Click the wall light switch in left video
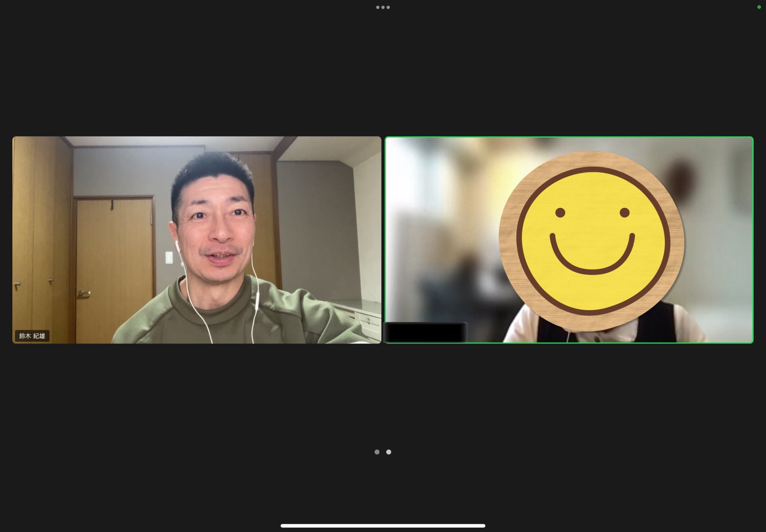Image resolution: width=766 pixels, height=532 pixels. 169,258
